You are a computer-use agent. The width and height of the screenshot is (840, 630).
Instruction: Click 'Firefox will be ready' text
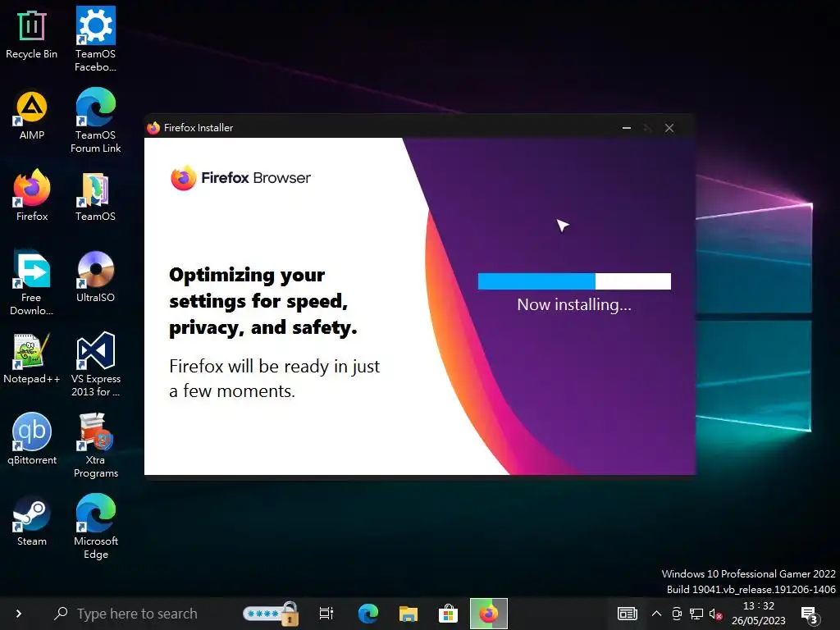pos(274,379)
